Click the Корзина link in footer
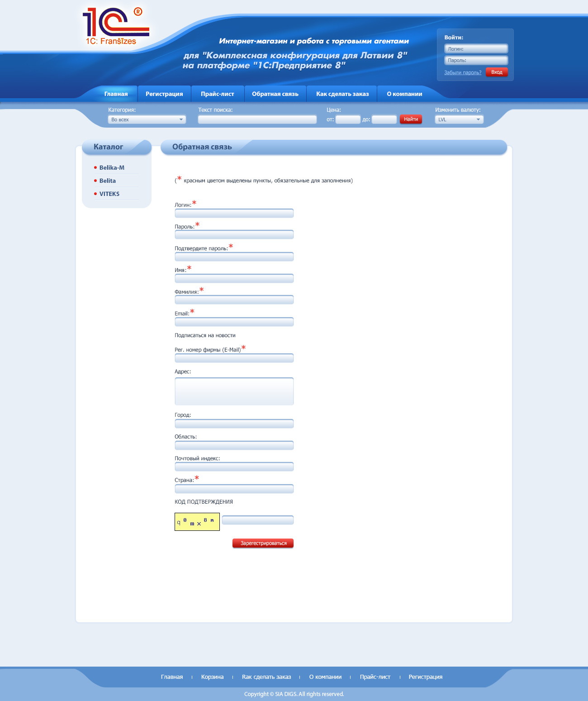Image resolution: width=588 pixels, height=701 pixels. click(212, 677)
